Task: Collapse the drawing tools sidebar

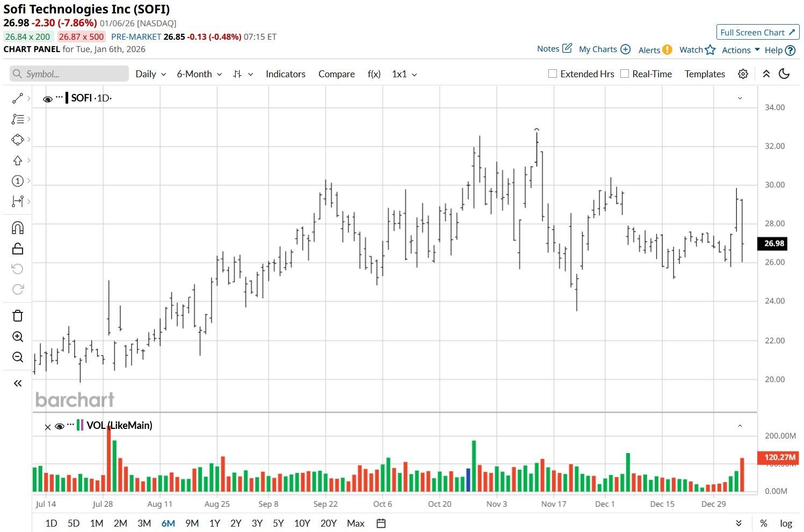Action: pyautogui.click(x=17, y=383)
